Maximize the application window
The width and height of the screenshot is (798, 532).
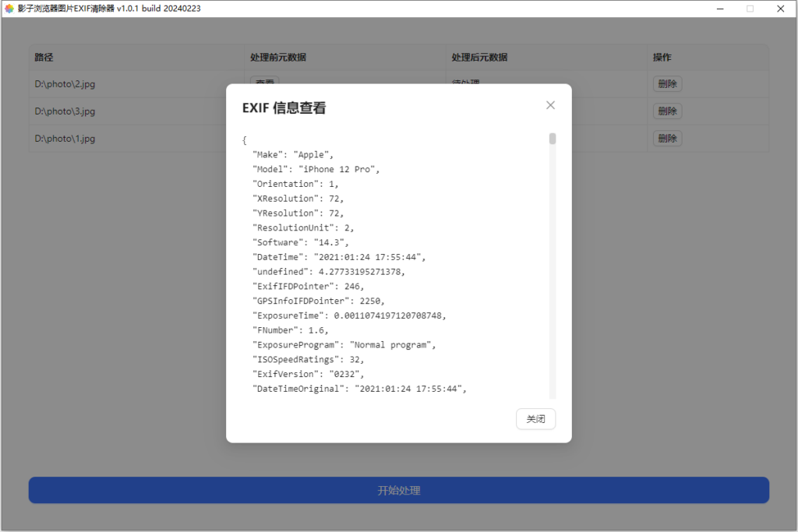click(750, 9)
